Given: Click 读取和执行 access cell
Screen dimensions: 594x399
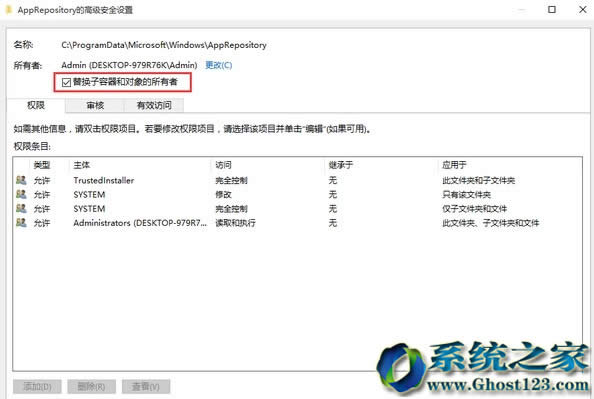Looking at the screenshot, I should point(235,223).
